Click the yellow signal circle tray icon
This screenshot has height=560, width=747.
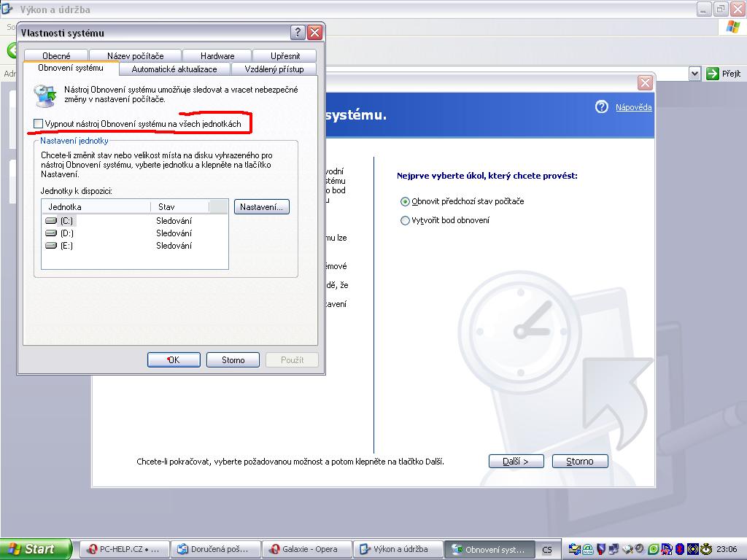click(x=693, y=549)
